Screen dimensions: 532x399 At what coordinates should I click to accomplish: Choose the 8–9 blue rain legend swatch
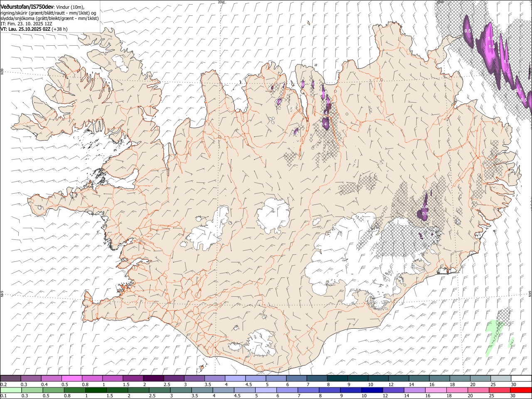click(x=330, y=390)
